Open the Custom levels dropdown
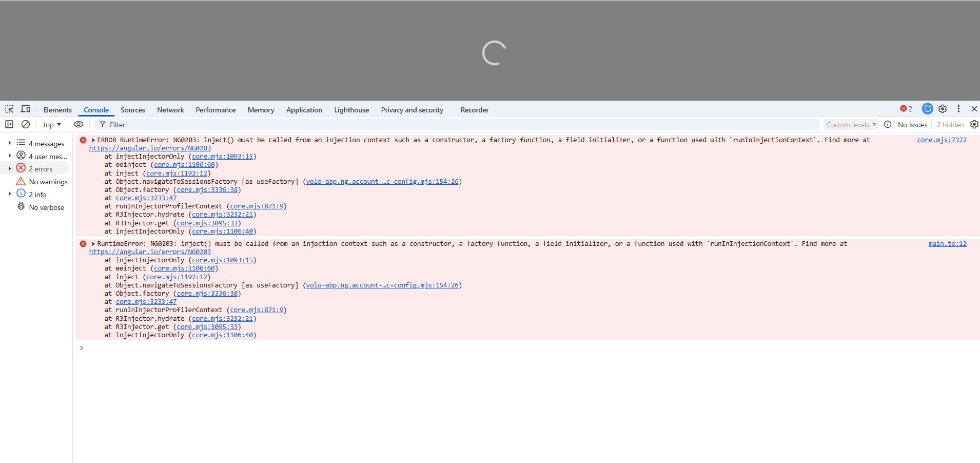The width and height of the screenshot is (980, 463). pyautogui.click(x=851, y=125)
